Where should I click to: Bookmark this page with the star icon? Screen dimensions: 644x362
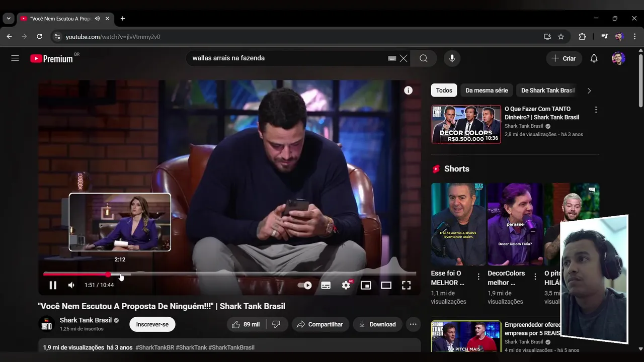point(561,37)
